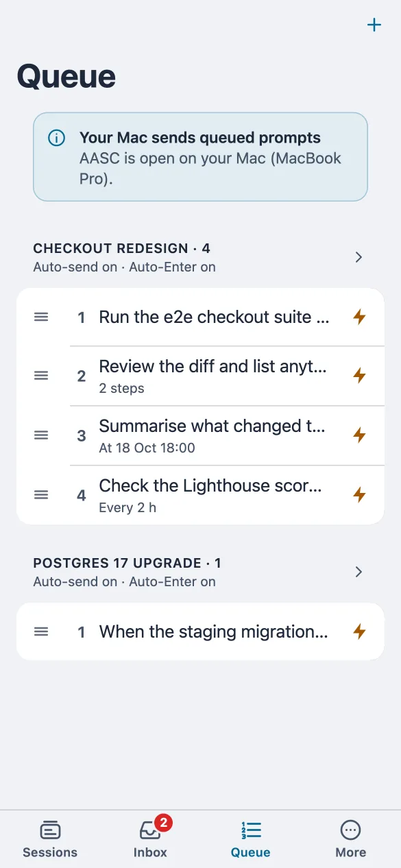Image resolution: width=401 pixels, height=868 pixels.
Task: Open the Checkout Redesign section header
Action: 200,257
